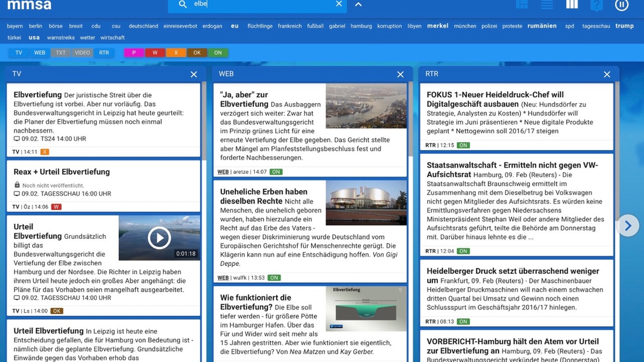The image size is (644, 362).
Task: Open the help question mark icon
Action: (596, 5)
